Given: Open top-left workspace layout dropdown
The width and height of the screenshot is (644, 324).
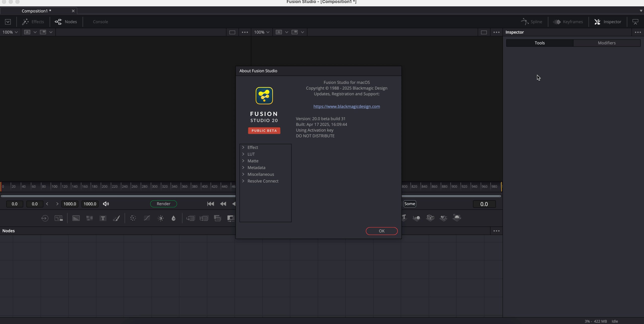Looking at the screenshot, I should coord(8,22).
